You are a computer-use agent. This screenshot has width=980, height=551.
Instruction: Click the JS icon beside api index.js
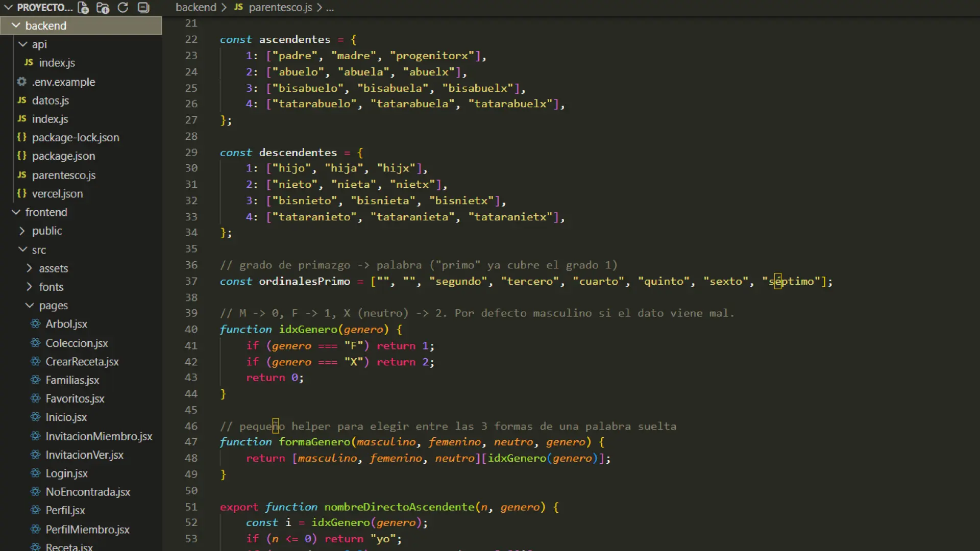[29, 62]
